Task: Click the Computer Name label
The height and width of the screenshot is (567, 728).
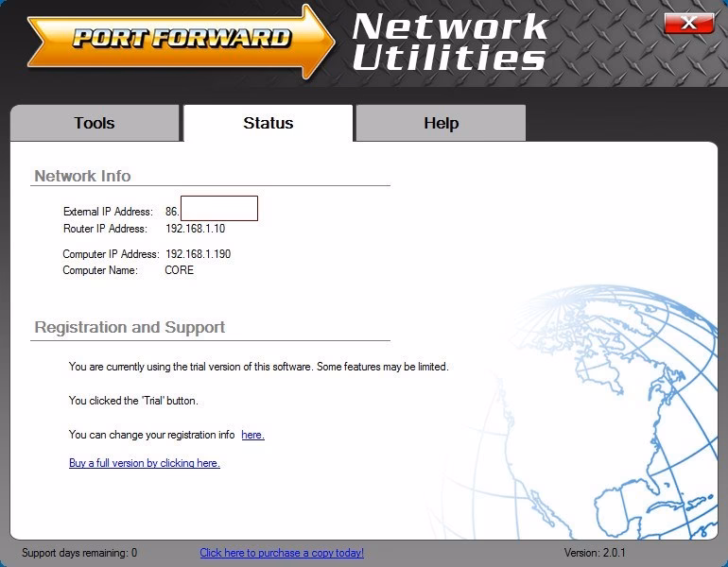Action: tap(100, 270)
